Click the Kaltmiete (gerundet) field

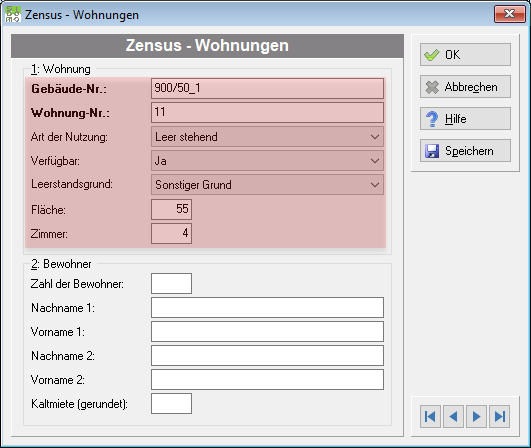(171, 403)
